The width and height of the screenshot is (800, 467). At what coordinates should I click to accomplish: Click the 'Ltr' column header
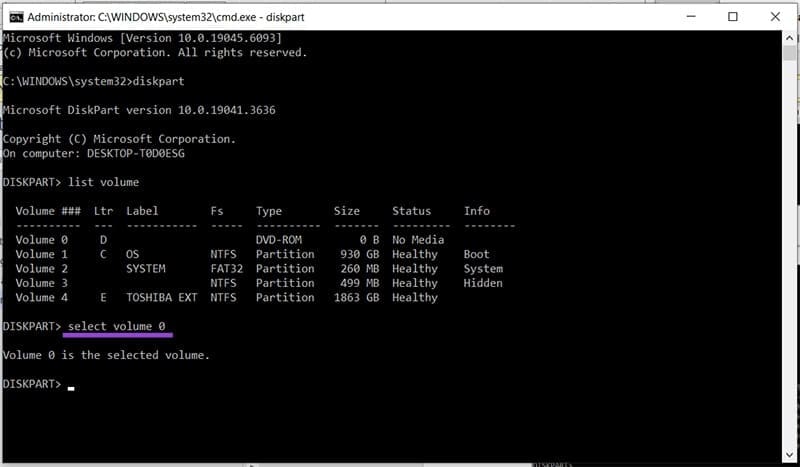click(104, 211)
